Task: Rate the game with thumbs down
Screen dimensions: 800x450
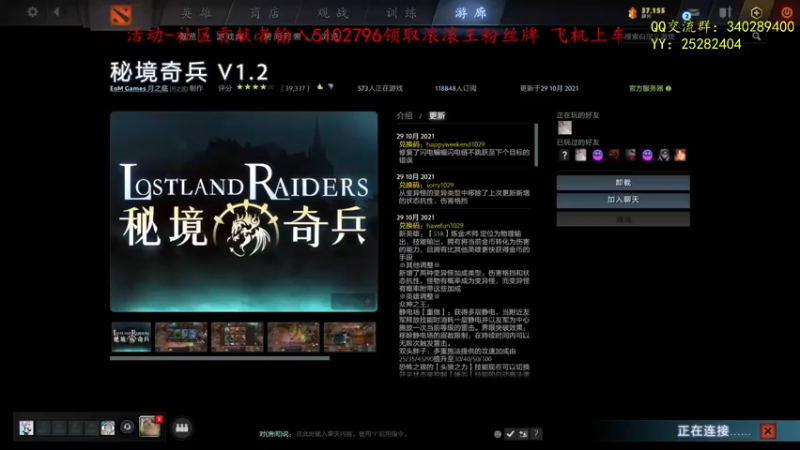Action: pos(331,87)
